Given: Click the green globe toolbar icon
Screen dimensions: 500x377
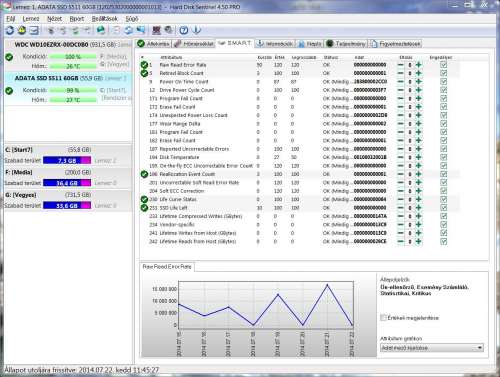Looking at the screenshot, I should [101, 30].
